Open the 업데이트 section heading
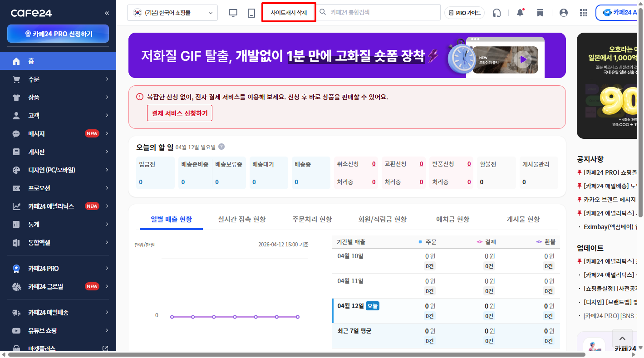Image resolution: width=644 pixels, height=358 pixels. pyautogui.click(x=590, y=248)
